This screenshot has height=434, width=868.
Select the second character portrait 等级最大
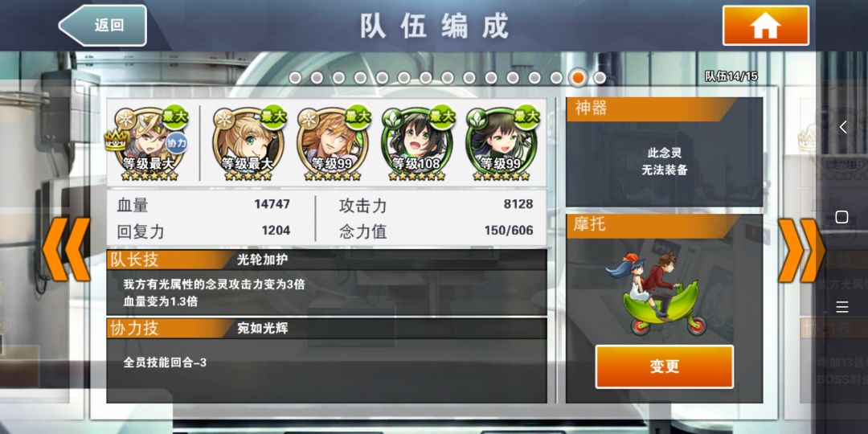point(248,141)
